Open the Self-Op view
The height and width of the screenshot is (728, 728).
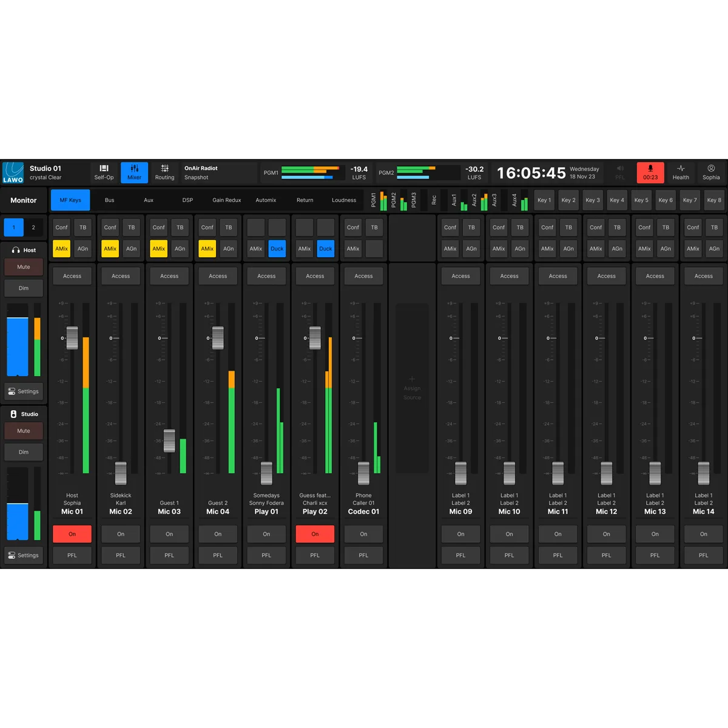[x=104, y=172]
